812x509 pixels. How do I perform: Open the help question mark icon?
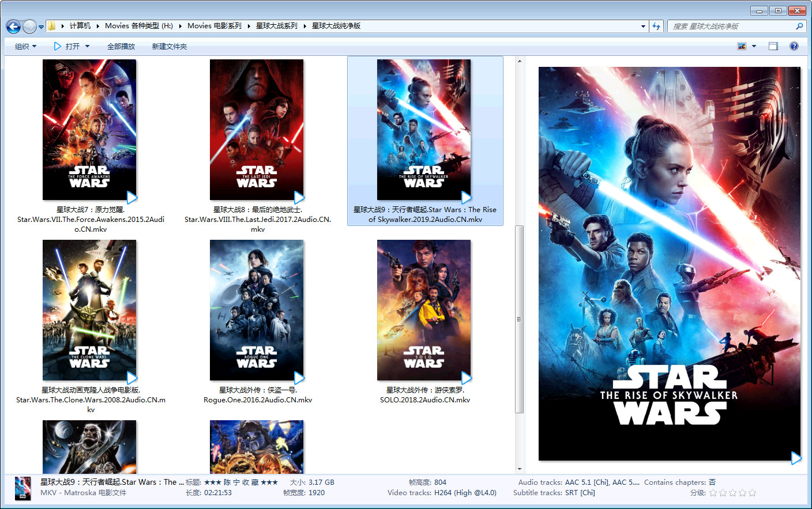click(794, 46)
